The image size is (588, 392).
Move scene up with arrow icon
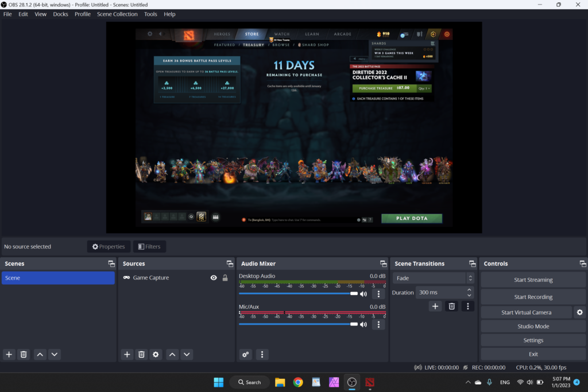point(40,354)
